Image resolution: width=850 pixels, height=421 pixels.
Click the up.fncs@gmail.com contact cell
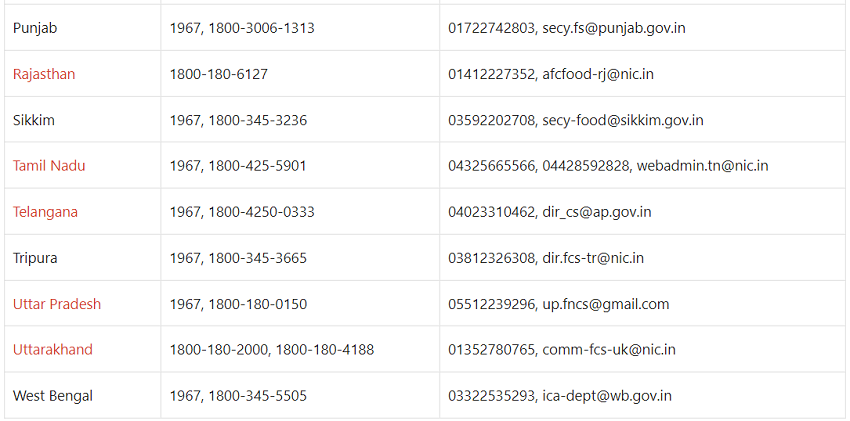559,304
